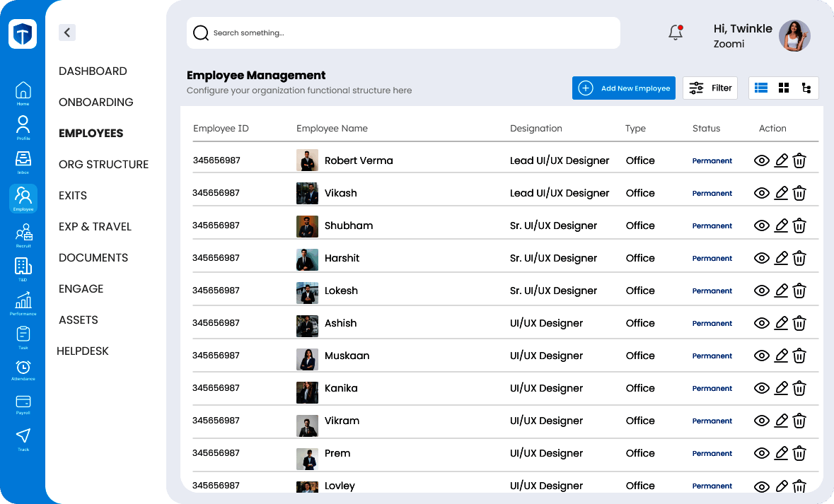Open the HELPDESK link in menu

point(83,351)
